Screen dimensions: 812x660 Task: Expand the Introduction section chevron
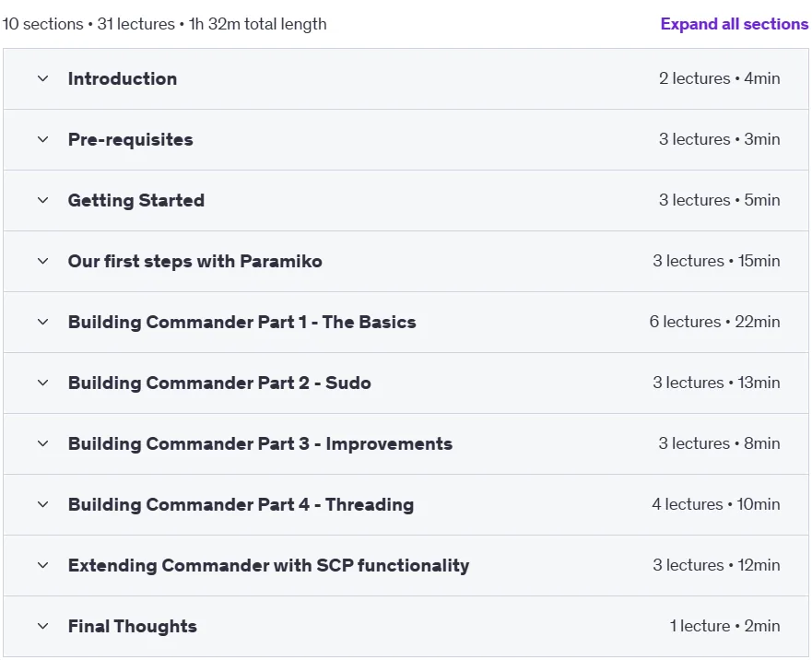(x=43, y=78)
